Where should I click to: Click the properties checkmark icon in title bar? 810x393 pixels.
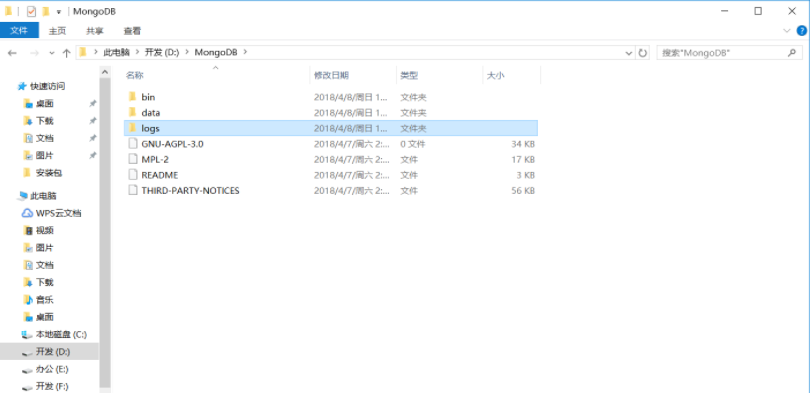tap(31, 11)
